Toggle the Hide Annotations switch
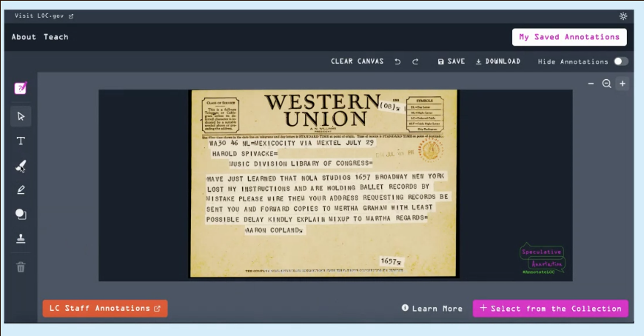Viewport: 644px width, 336px height. (x=620, y=61)
